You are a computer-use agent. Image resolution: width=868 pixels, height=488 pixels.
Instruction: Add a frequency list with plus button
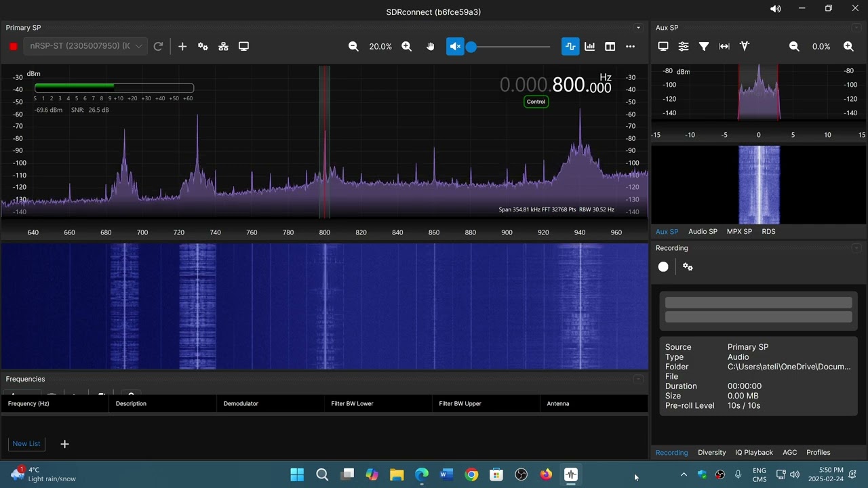point(65,444)
